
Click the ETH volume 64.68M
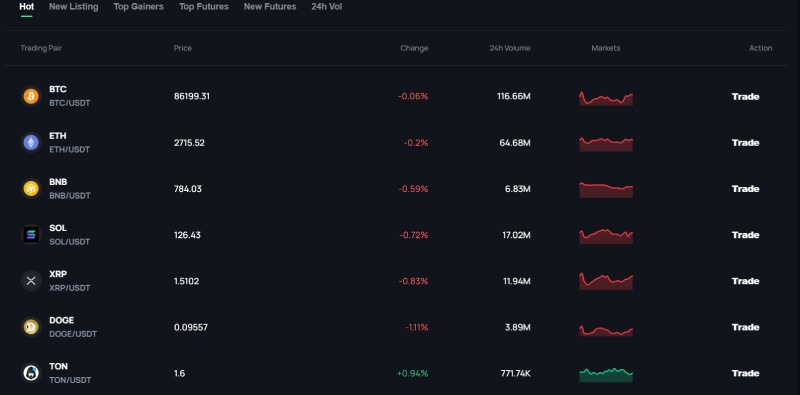[x=515, y=143]
